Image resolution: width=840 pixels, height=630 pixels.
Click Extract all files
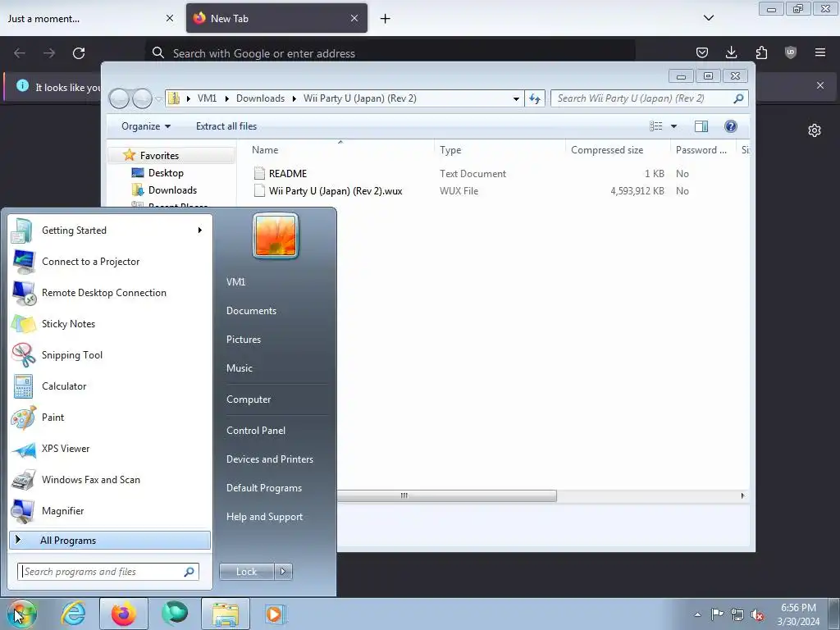[226, 126]
